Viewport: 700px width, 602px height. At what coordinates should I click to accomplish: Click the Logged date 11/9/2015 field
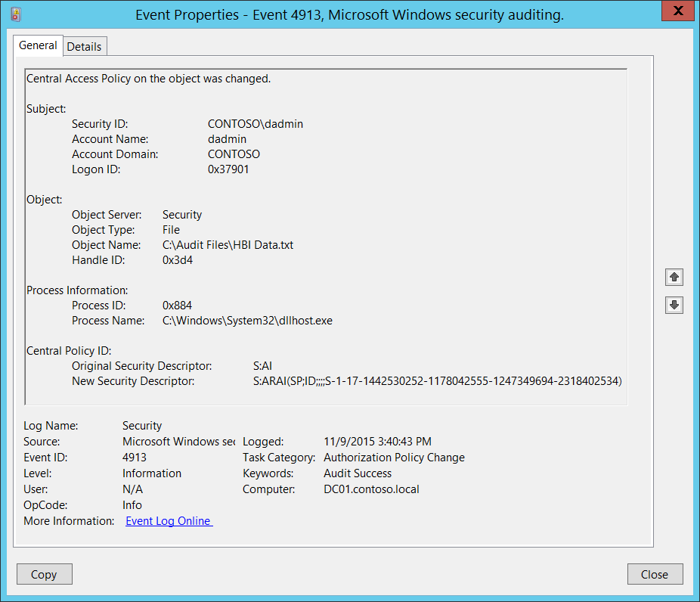377,442
